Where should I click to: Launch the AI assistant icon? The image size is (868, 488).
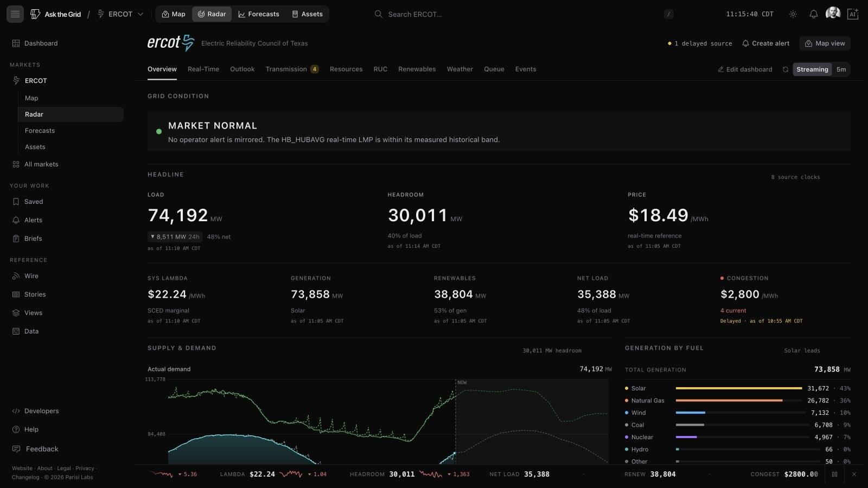[853, 14]
